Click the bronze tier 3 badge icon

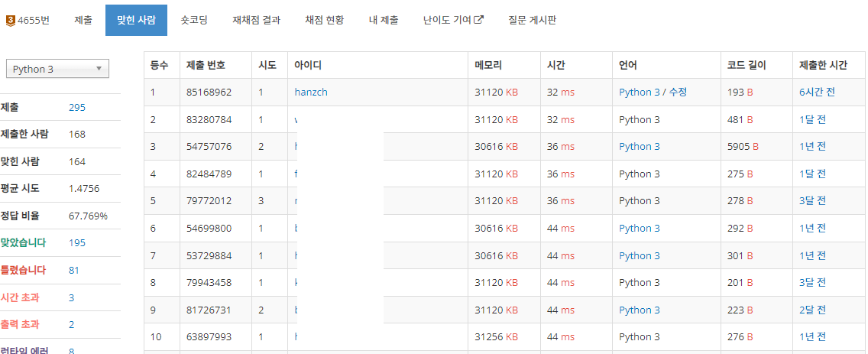(x=11, y=21)
